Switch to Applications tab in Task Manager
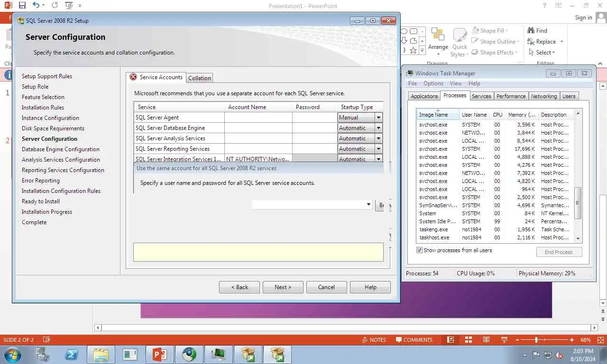Screen dimensions: 607x364 pyautogui.click(x=424, y=96)
